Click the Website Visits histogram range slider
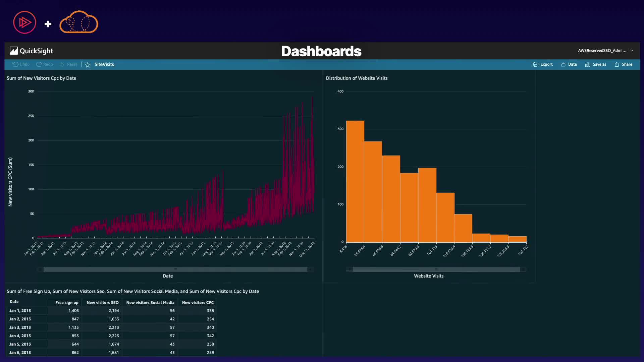This screenshot has height=362, width=644. pyautogui.click(x=436, y=269)
